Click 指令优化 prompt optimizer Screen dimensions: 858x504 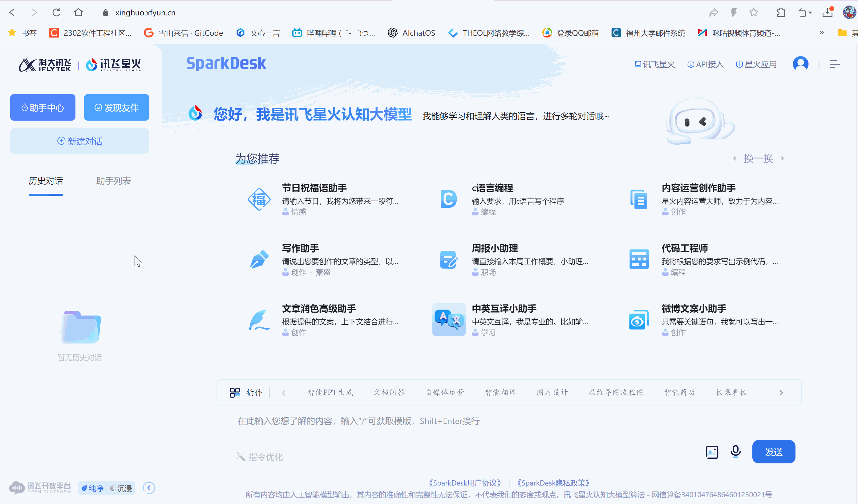click(x=260, y=457)
